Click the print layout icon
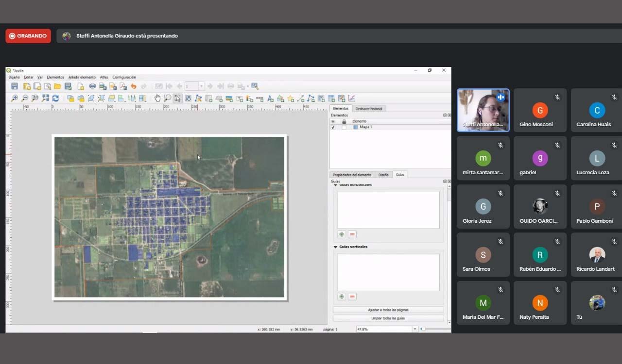Screen dimensions: 622x364 click(x=92, y=86)
